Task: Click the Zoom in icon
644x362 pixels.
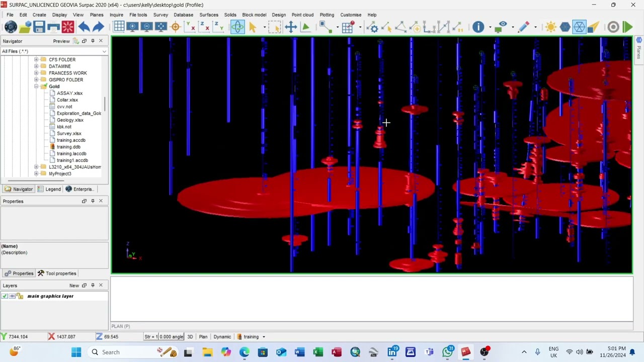Action: coord(133,27)
